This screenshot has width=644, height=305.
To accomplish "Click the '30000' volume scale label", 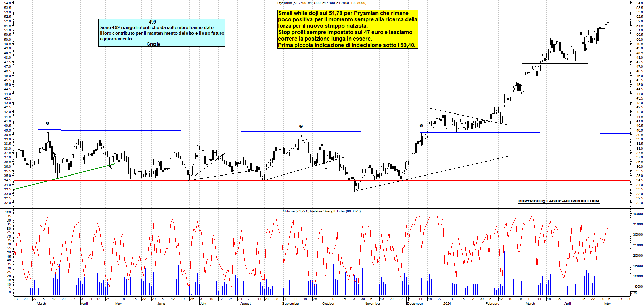I will 638,234.
